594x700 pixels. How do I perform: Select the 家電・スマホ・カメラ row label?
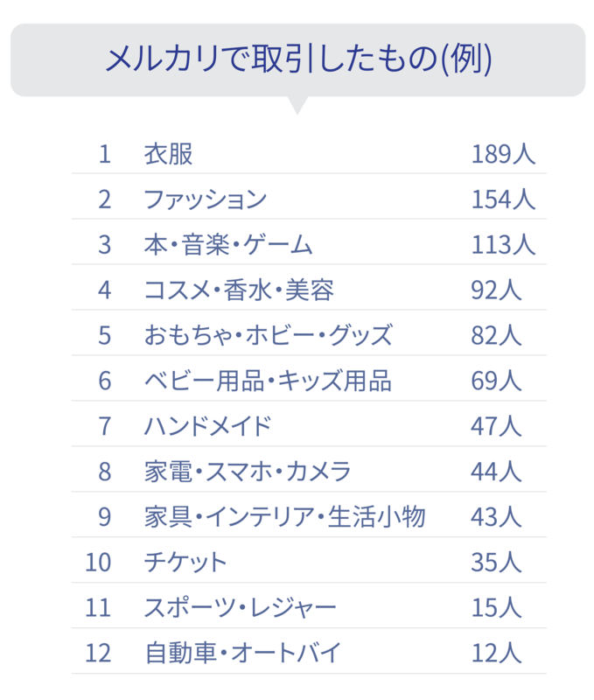[248, 472]
